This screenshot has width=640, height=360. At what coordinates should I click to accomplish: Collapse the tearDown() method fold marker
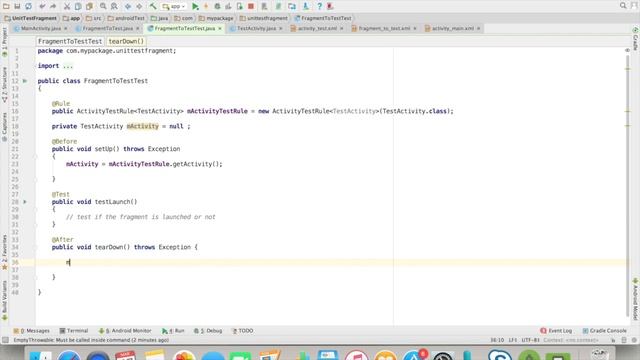click(36, 247)
